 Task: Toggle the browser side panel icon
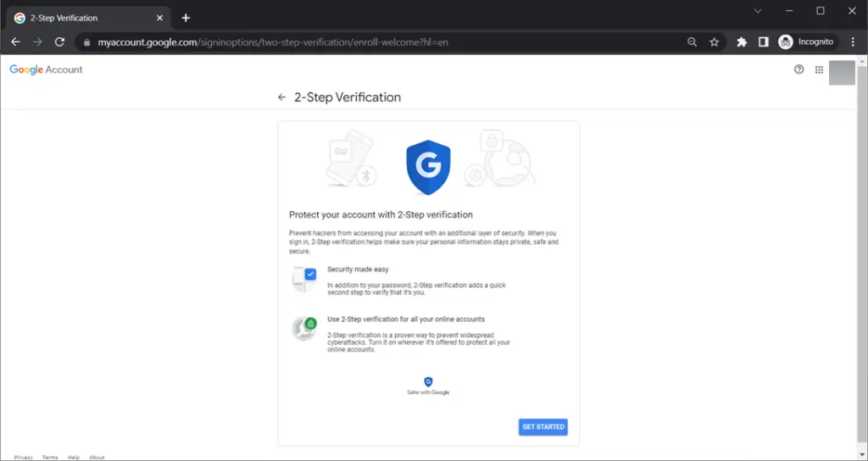click(x=764, y=42)
